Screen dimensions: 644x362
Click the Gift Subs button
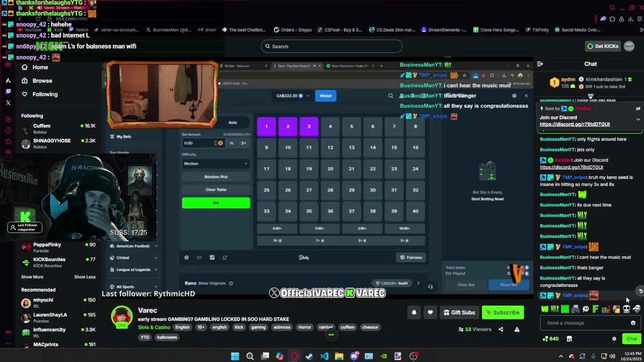coord(459,312)
